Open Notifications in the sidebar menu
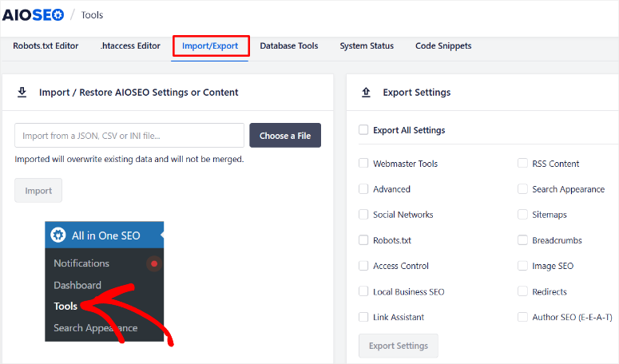The height and width of the screenshot is (364, 619). [81, 263]
